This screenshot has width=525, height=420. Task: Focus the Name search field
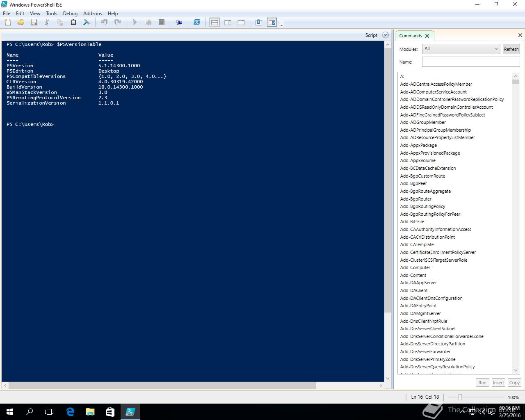click(471, 62)
